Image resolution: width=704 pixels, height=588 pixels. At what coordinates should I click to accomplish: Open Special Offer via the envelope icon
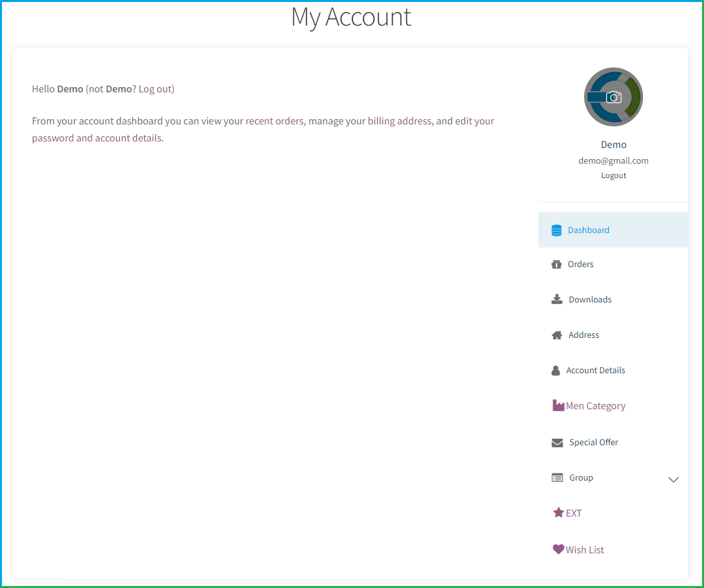(x=557, y=441)
